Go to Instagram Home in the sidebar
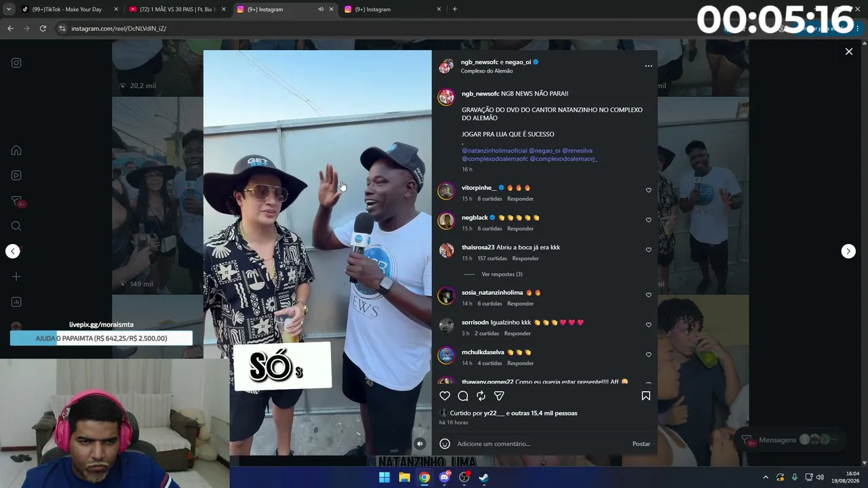 [x=16, y=150]
